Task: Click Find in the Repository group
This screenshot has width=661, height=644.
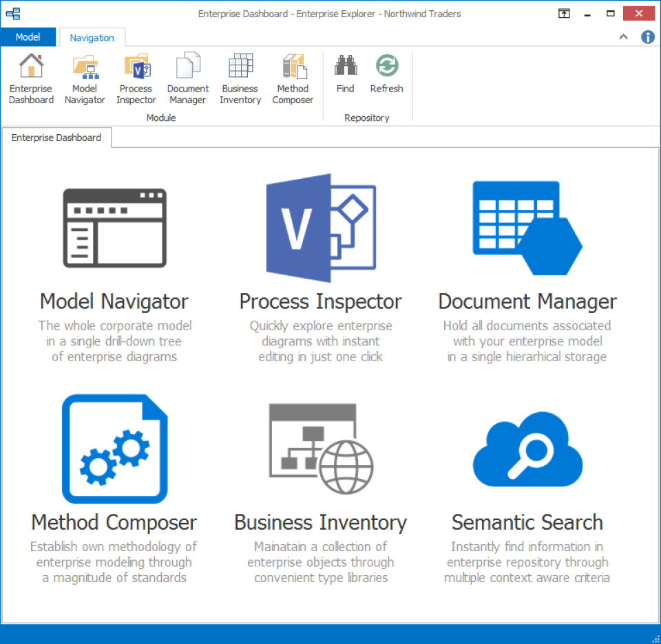Action: (x=345, y=76)
